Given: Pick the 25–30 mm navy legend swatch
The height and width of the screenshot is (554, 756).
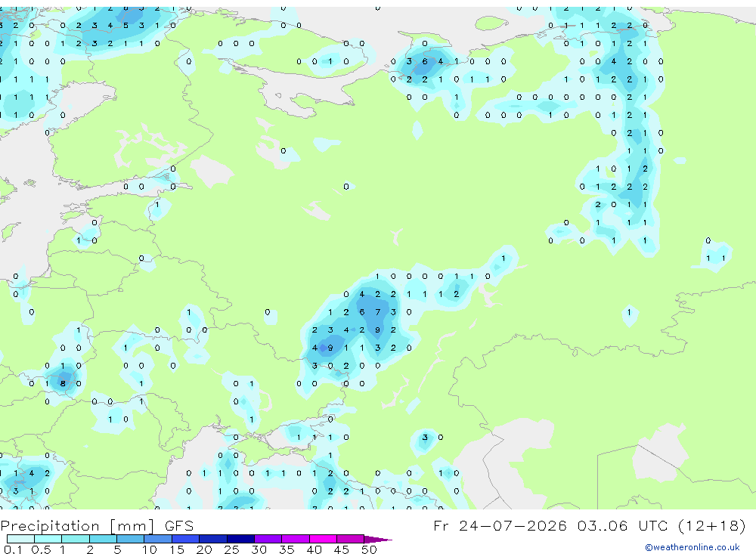Looking at the screenshot, I should (x=240, y=539).
